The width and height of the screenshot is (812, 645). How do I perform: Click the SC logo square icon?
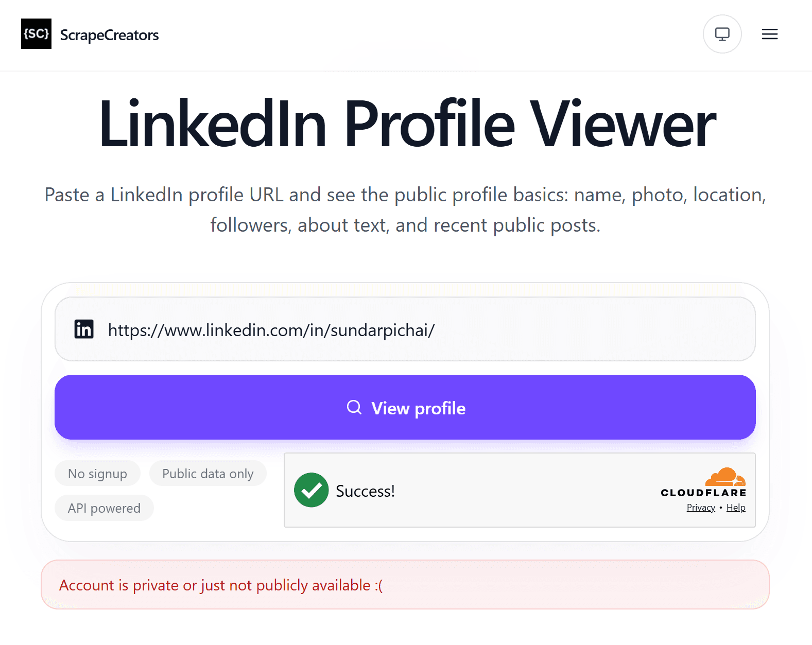click(36, 34)
